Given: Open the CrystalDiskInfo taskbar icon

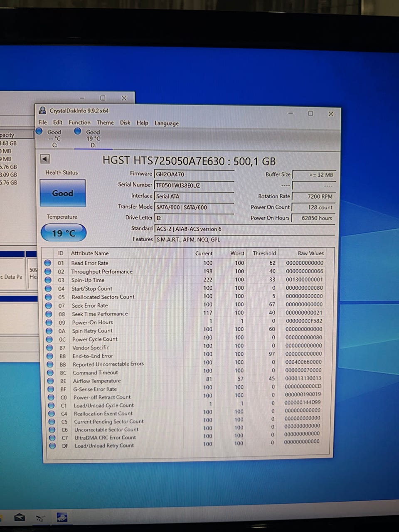Looking at the screenshot, I should click(x=62, y=517).
